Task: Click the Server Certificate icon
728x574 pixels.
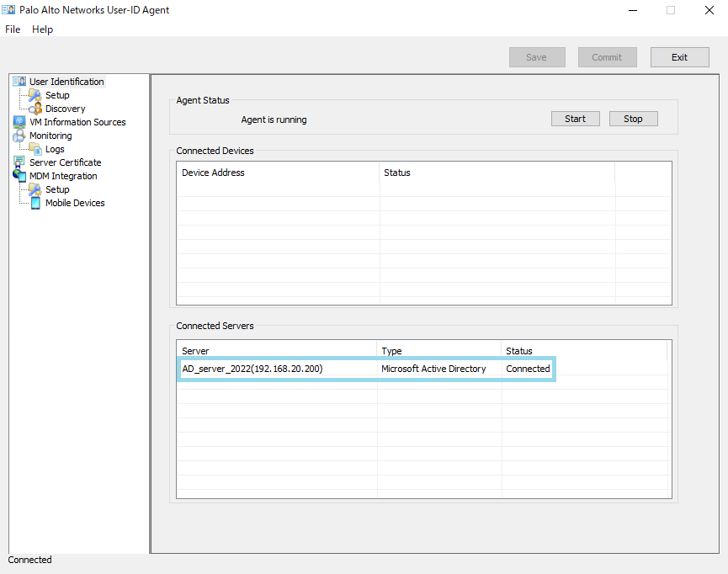Action: click(19, 162)
